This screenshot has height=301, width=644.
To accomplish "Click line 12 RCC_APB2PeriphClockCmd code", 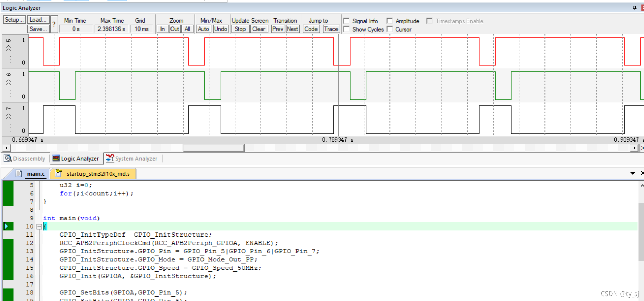I will point(169,243).
